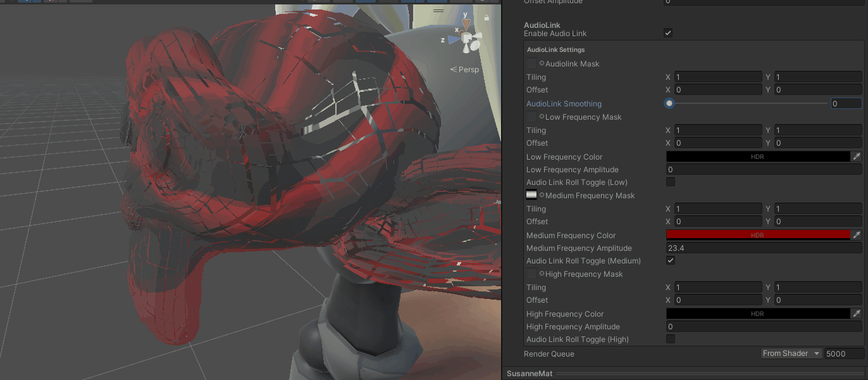Click the center cube of the scene gizmo
Viewport: 868px width, 380px height.
point(467,39)
